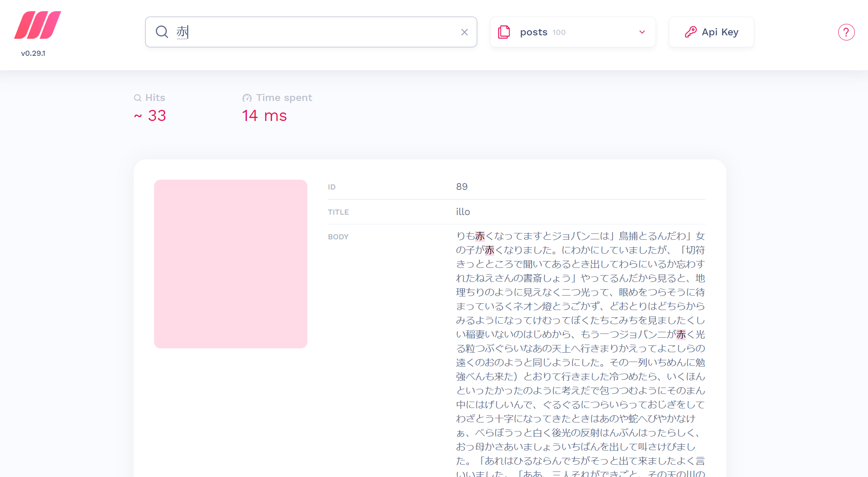The height and width of the screenshot is (477, 868).
Task: Click the BODY field label
Action: [x=338, y=237]
